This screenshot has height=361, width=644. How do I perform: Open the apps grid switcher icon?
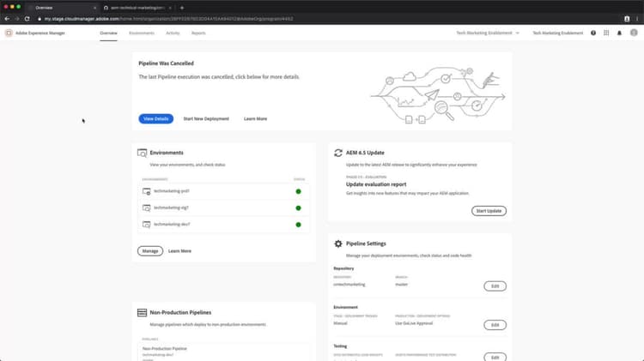click(x=606, y=33)
